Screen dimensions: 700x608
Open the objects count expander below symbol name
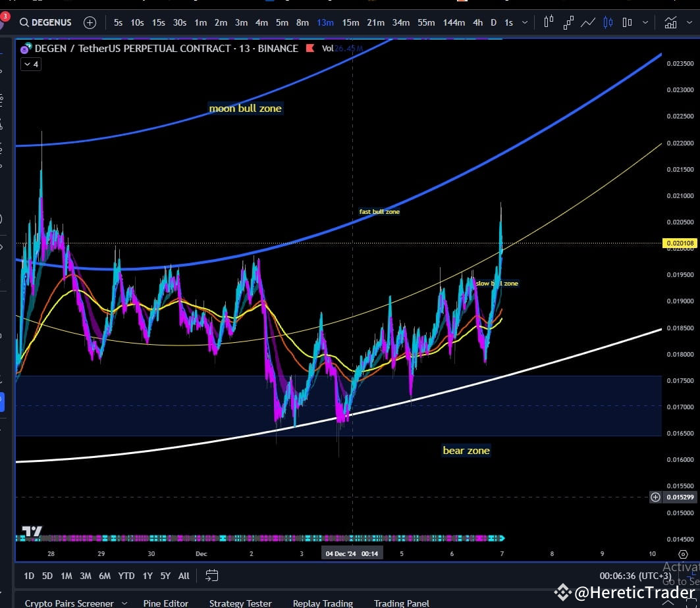click(x=30, y=64)
